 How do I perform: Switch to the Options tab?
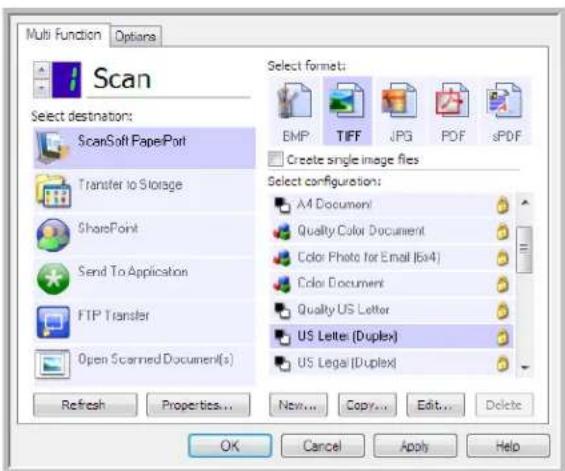[x=135, y=36]
